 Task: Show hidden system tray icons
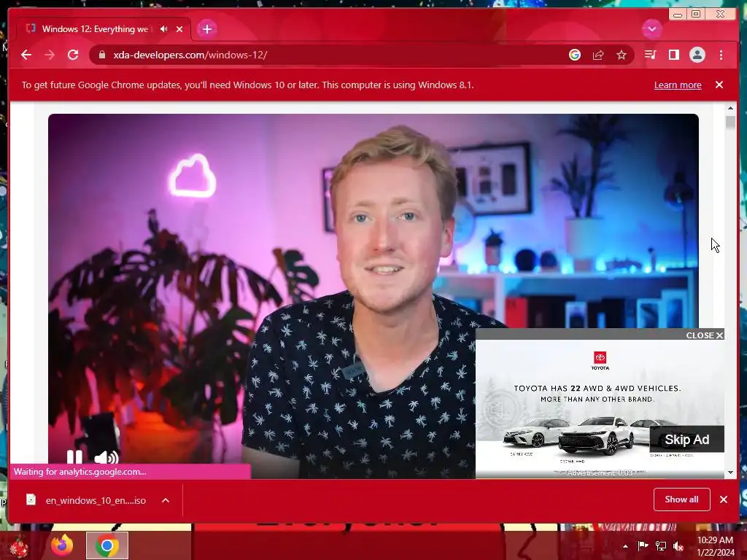[x=625, y=546]
